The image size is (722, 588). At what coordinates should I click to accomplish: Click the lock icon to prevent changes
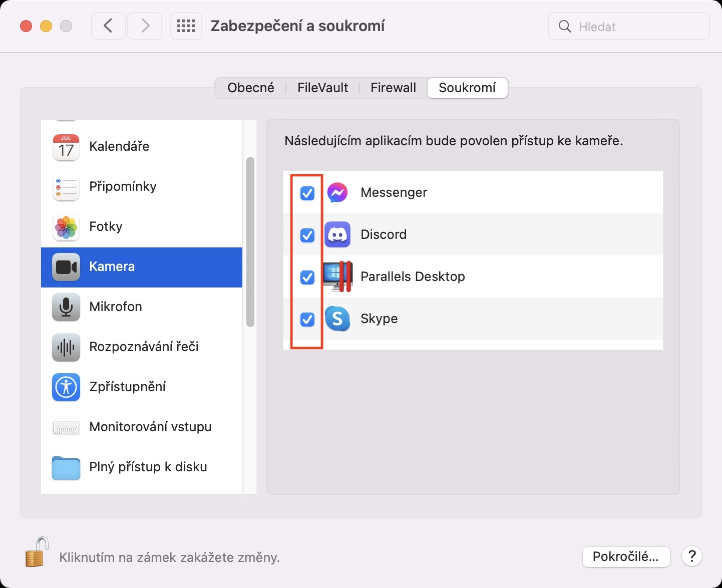(x=37, y=553)
